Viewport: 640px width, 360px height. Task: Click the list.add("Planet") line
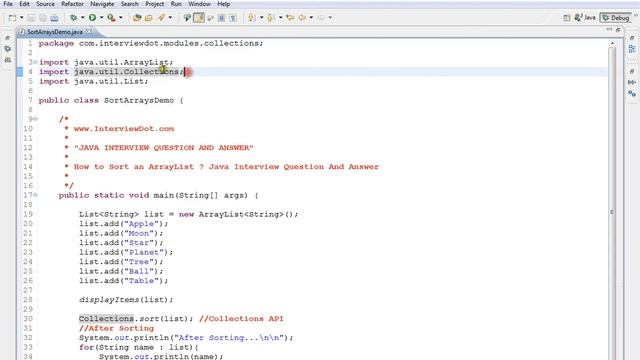click(x=126, y=252)
